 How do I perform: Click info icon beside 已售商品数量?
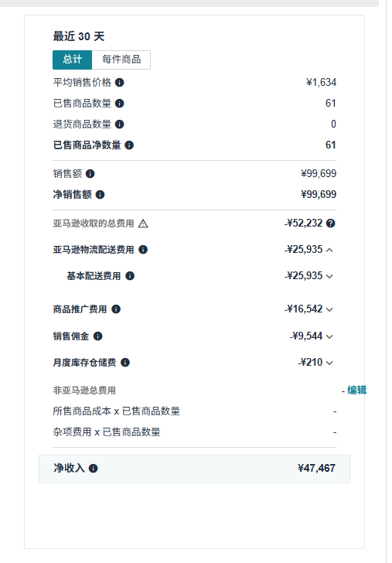coord(120,104)
